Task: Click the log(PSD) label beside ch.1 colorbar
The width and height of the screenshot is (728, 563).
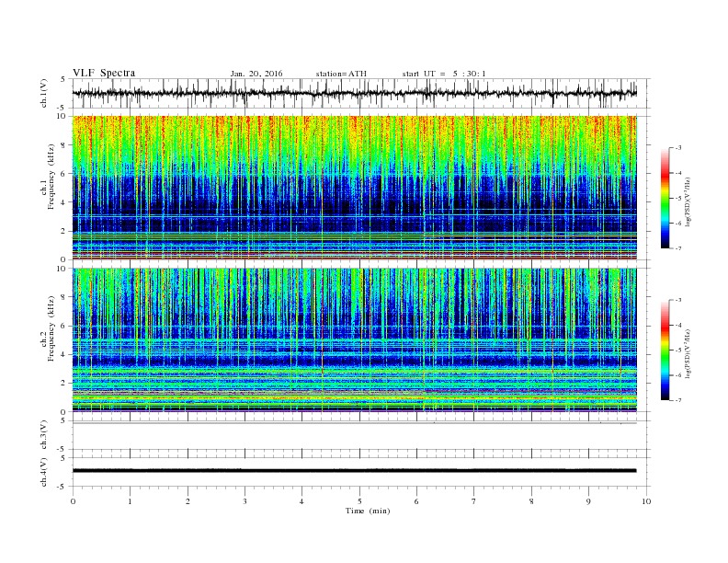Action: point(688,201)
